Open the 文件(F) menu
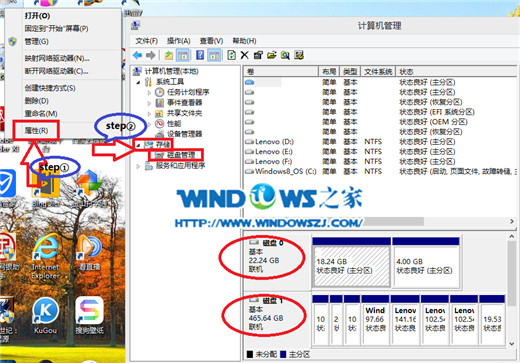Image resolution: width=520 pixels, height=363 pixels. click(146, 41)
